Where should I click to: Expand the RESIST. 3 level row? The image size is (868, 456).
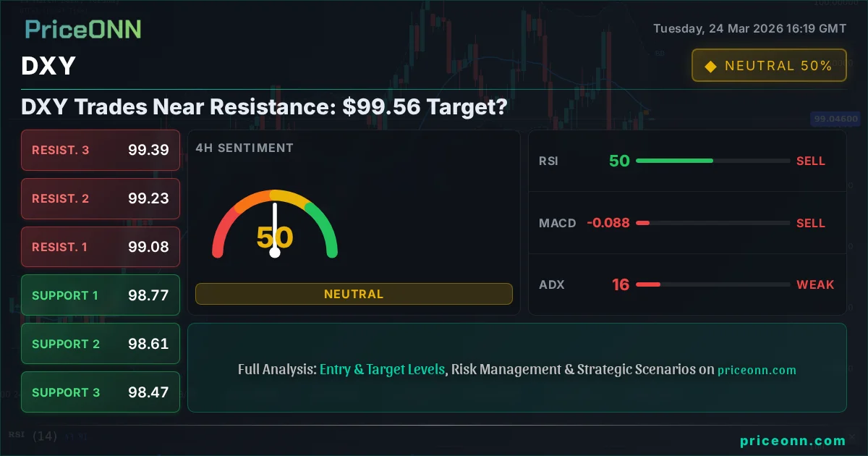100,150
